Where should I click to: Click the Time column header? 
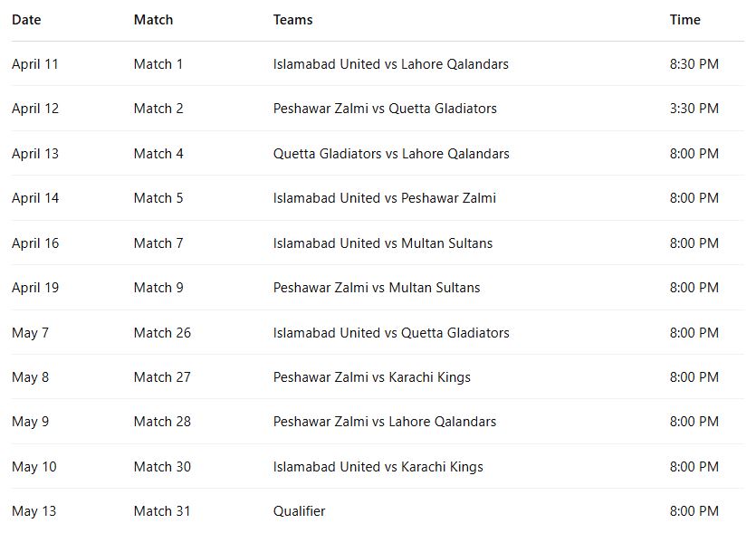pyautogui.click(x=684, y=20)
